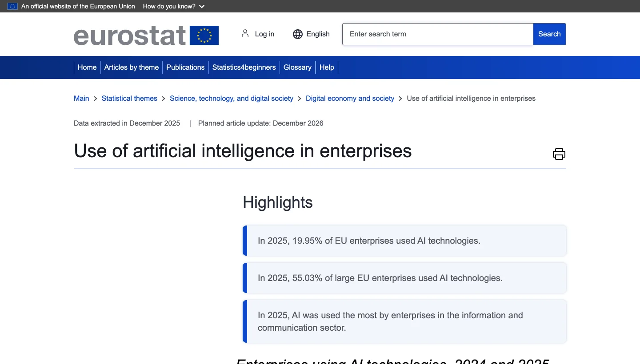Click the Log in link
640x364 pixels.
(264, 34)
